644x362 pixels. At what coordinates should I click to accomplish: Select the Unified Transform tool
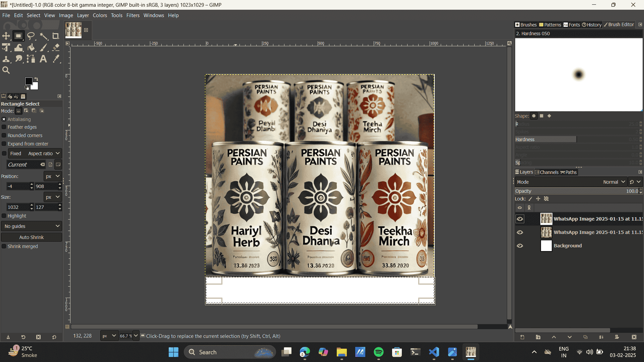pyautogui.click(x=6, y=48)
